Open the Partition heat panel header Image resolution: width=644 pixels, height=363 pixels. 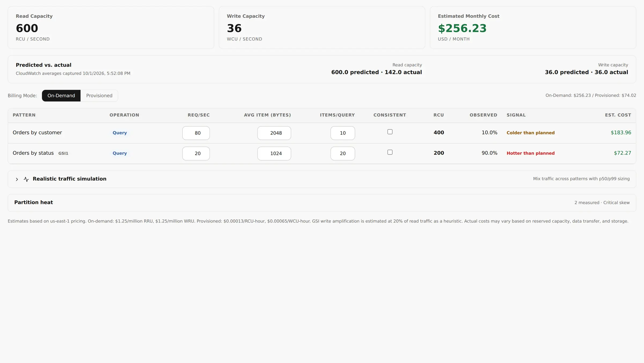coord(322,203)
